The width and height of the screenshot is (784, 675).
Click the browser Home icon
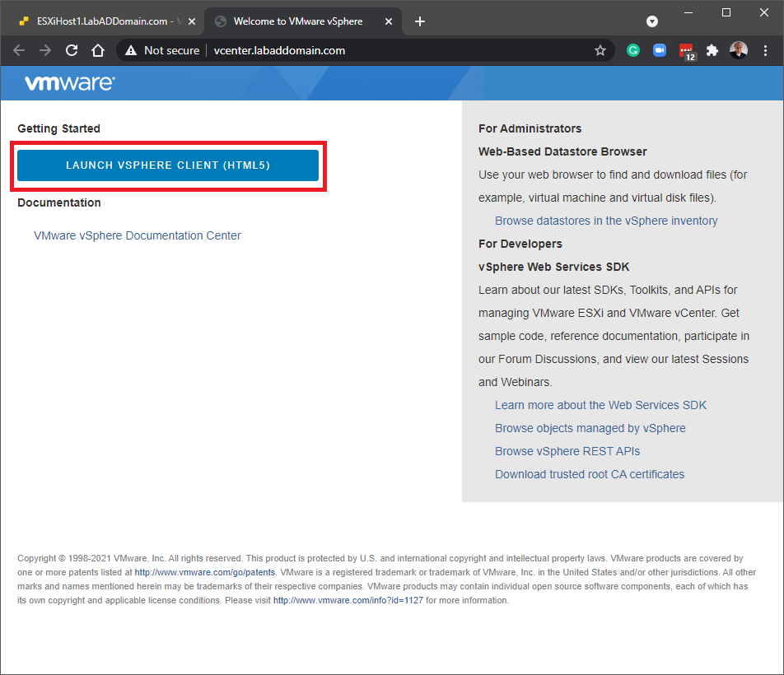[98, 50]
